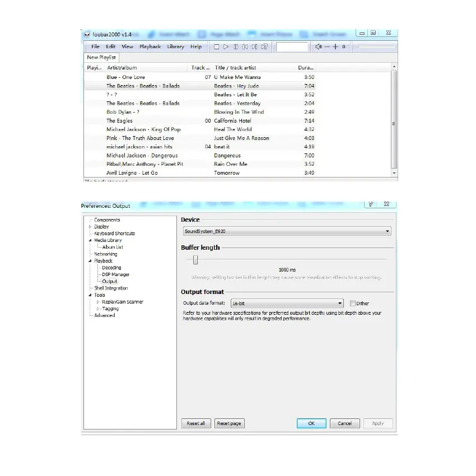The image size is (476, 476).
Task: Click Artist/album column header
Action: (x=146, y=68)
